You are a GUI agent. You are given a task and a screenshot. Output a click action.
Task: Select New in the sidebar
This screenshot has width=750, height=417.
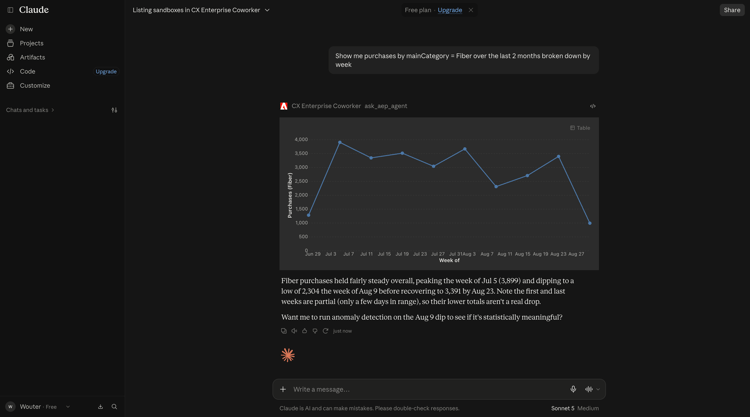coord(26,29)
